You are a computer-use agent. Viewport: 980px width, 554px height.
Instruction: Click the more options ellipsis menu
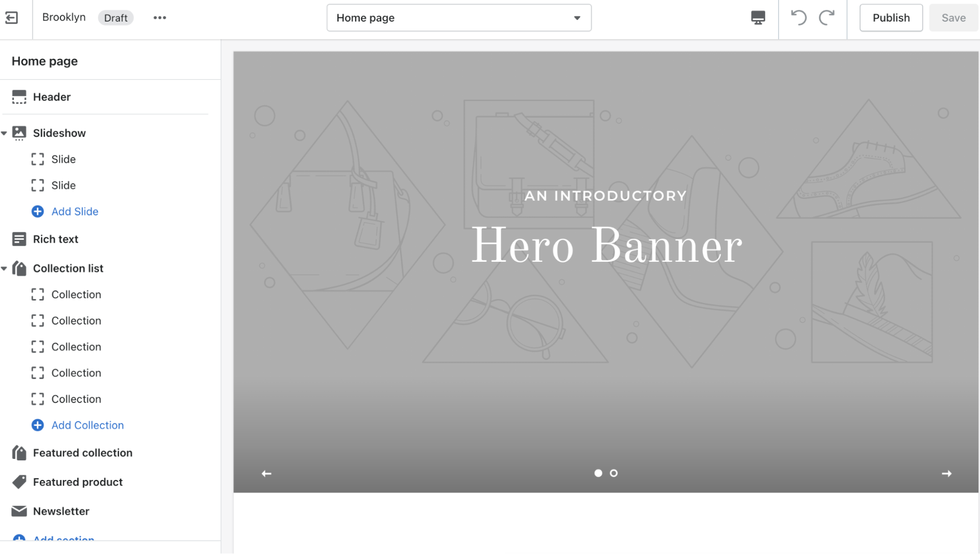click(x=159, y=17)
